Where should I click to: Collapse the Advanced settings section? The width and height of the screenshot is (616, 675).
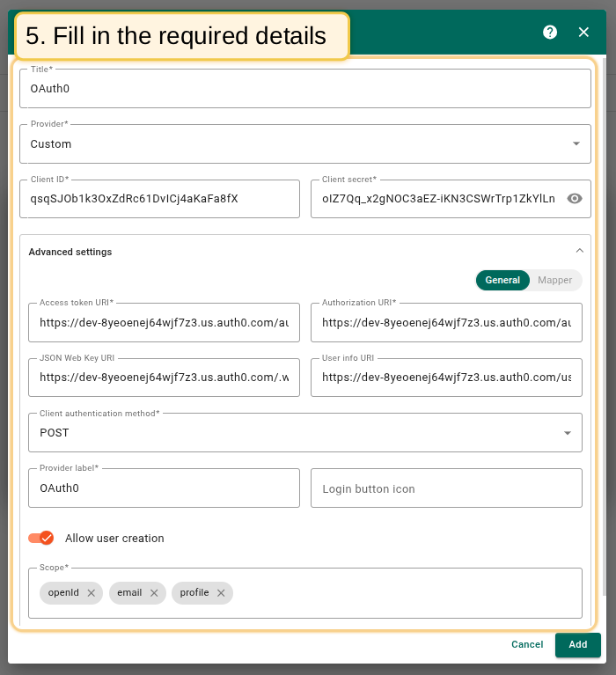pos(579,252)
